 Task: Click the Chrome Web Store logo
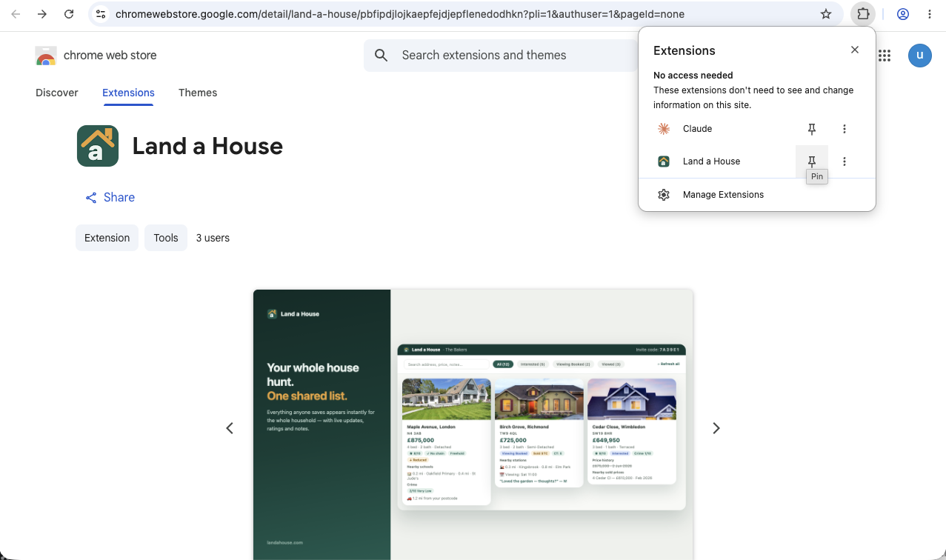pos(46,56)
